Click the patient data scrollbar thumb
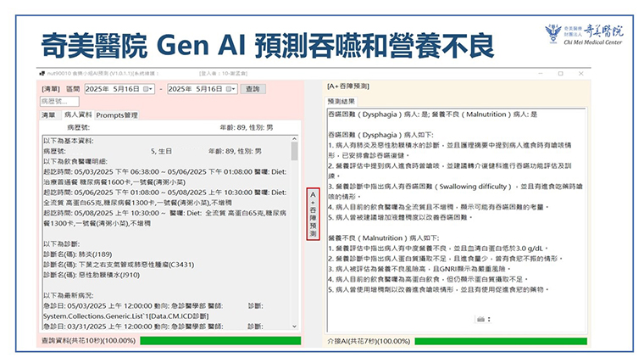The width and height of the screenshot is (644, 363). (294, 153)
